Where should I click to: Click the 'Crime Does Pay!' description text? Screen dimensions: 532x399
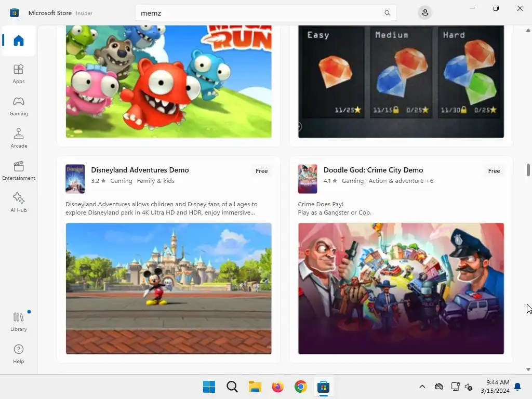coord(321,204)
